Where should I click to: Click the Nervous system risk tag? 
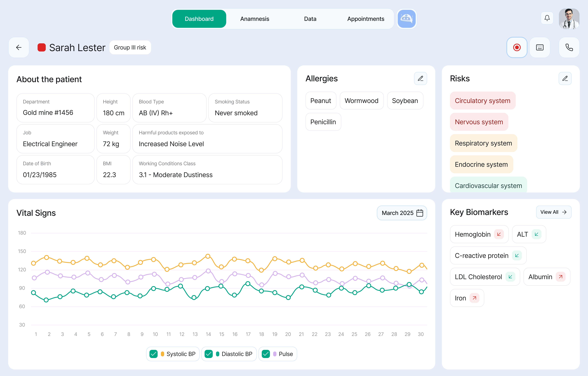pos(479,122)
